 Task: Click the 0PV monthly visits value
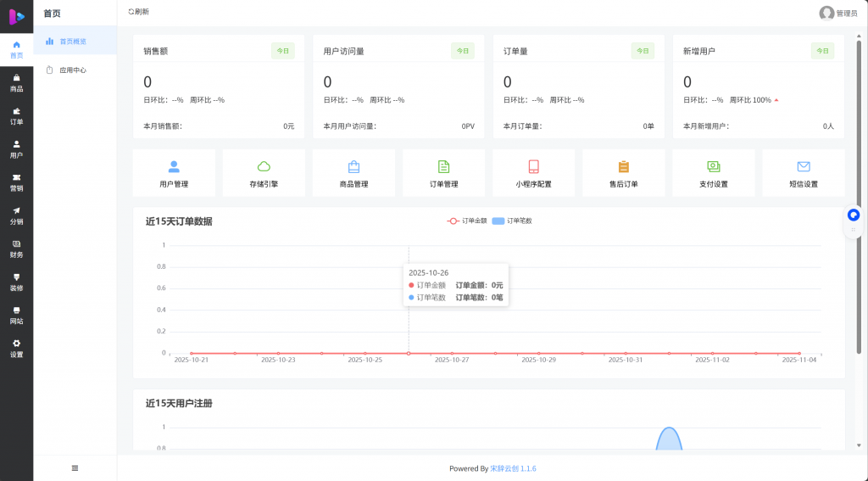(468, 126)
